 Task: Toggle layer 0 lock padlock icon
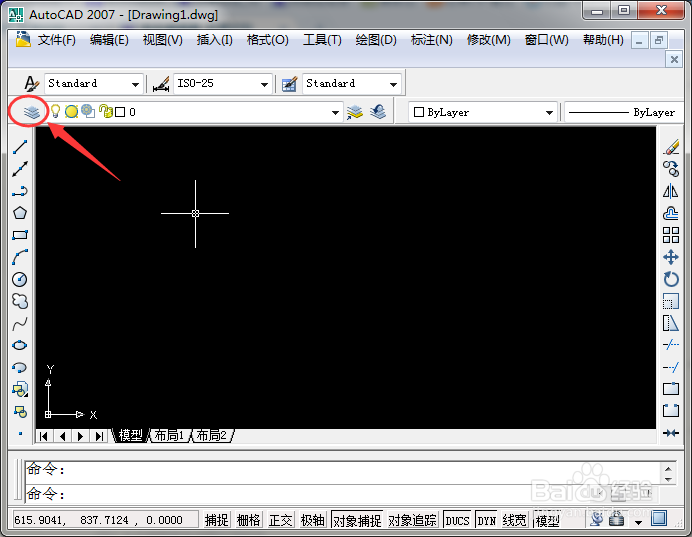[105, 111]
